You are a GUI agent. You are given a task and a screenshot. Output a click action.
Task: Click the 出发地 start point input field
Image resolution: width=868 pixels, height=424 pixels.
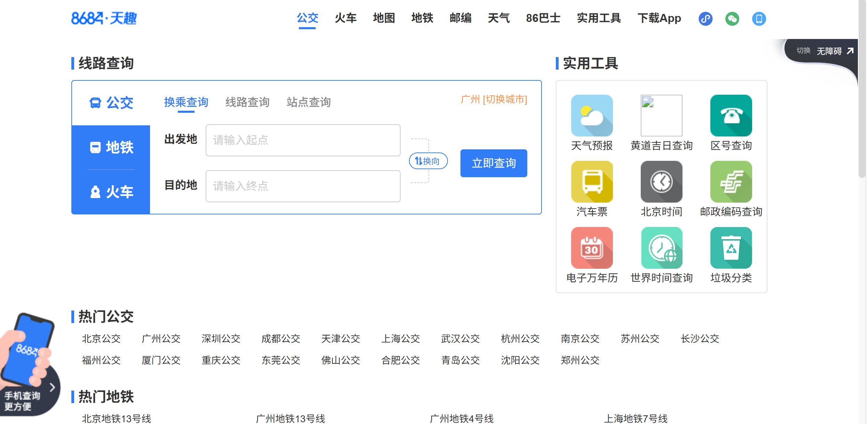[x=303, y=140]
